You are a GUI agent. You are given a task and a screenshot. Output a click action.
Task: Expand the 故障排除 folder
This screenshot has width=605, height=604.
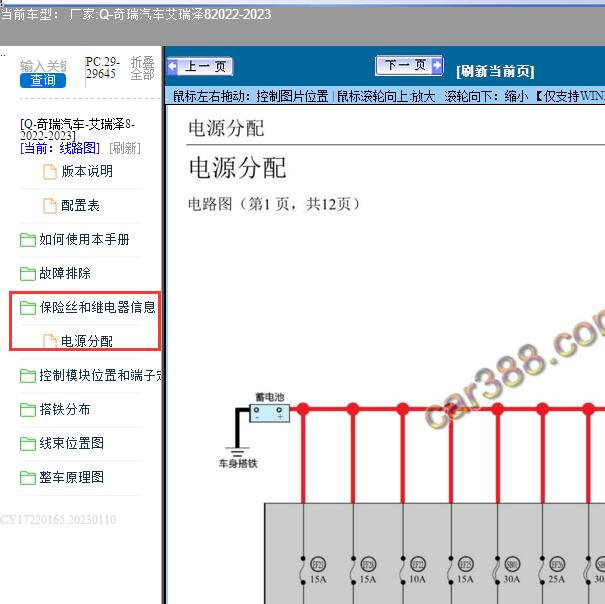[x=65, y=273]
